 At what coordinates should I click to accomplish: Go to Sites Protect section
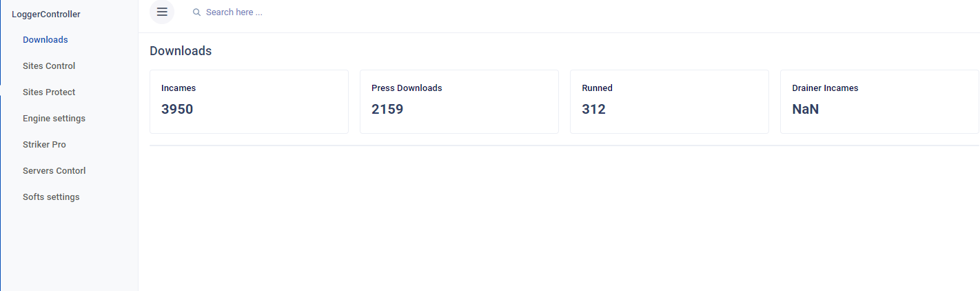click(49, 92)
